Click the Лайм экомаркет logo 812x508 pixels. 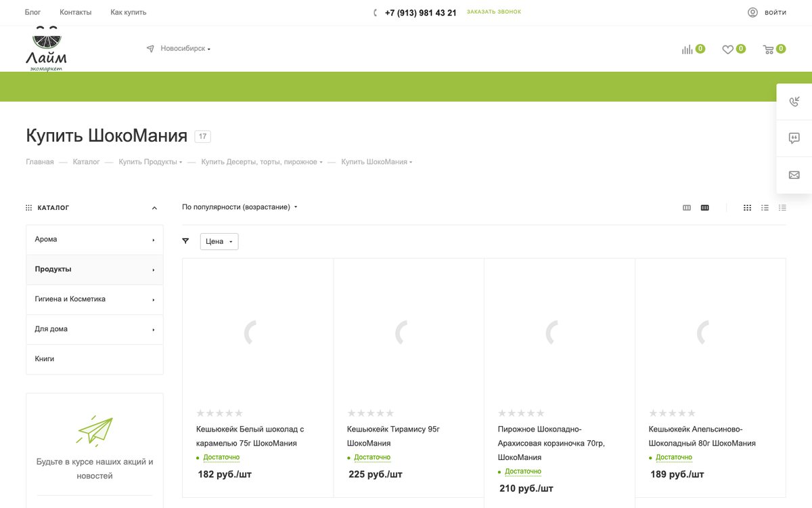pyautogui.click(x=47, y=49)
